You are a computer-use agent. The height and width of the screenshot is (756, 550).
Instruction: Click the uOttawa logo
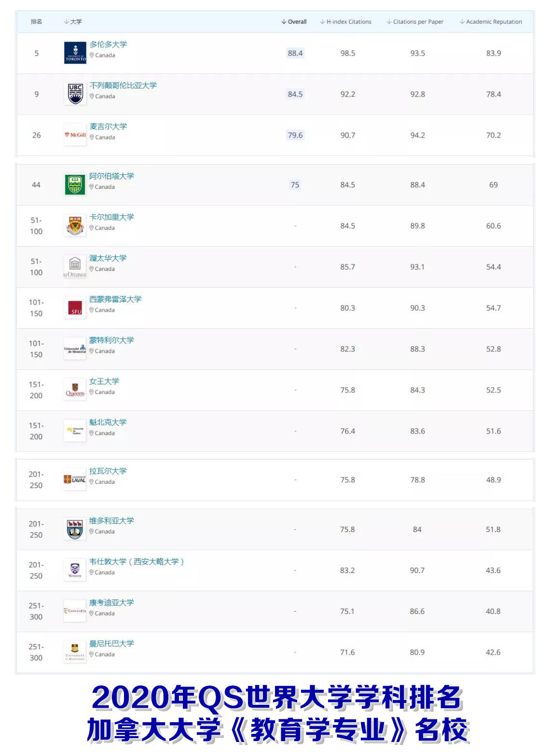click(75, 267)
